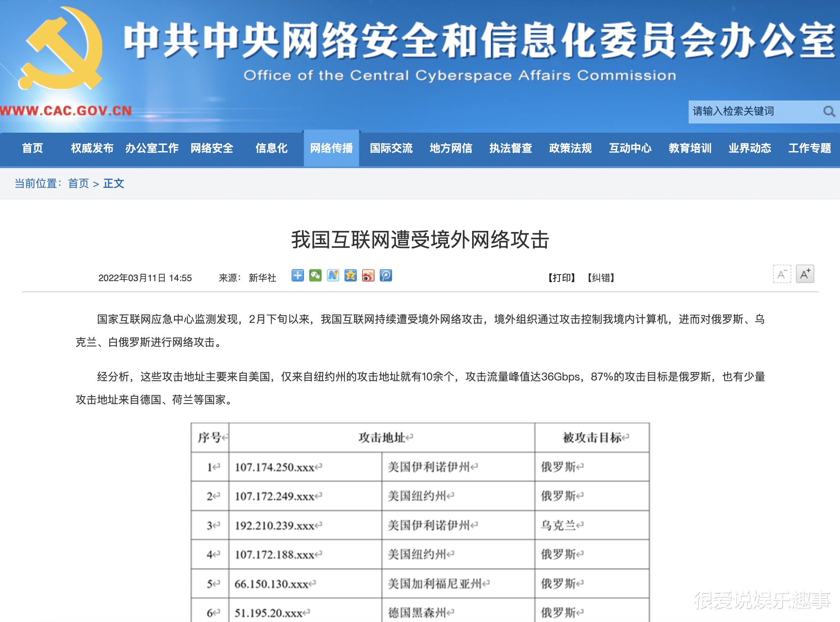Share to Qzone using the star icon

click(x=350, y=275)
